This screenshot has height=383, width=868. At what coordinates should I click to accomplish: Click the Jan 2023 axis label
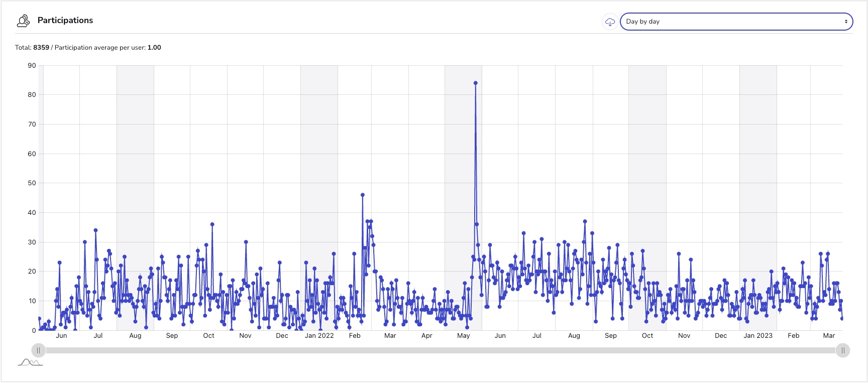pos(758,336)
